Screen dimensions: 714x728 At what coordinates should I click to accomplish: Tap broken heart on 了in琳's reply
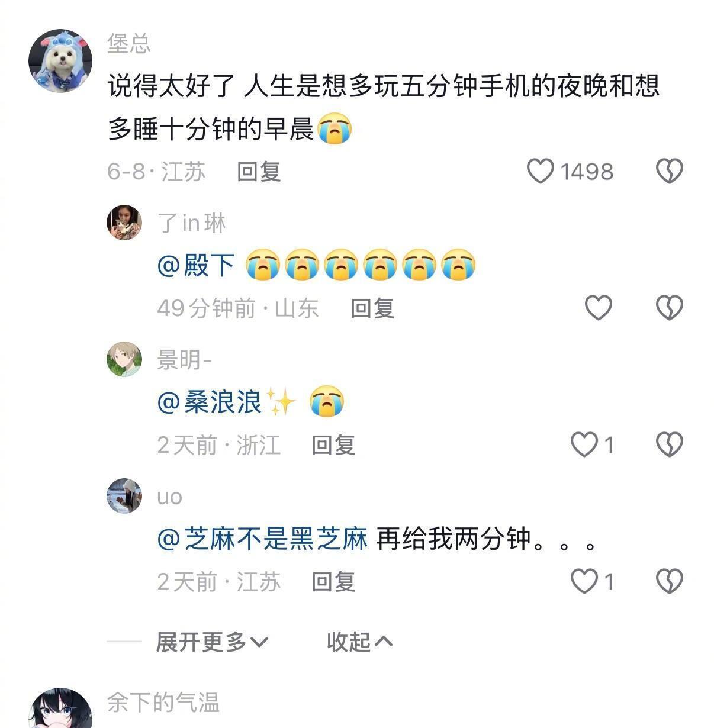coord(669,308)
